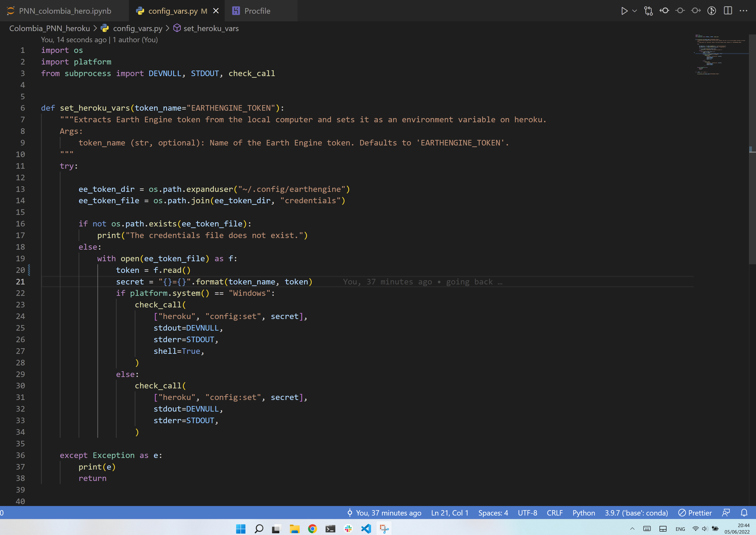The height and width of the screenshot is (535, 756).
Task: Open the config_vars.py breadcrumb dropdown
Action: tap(138, 28)
